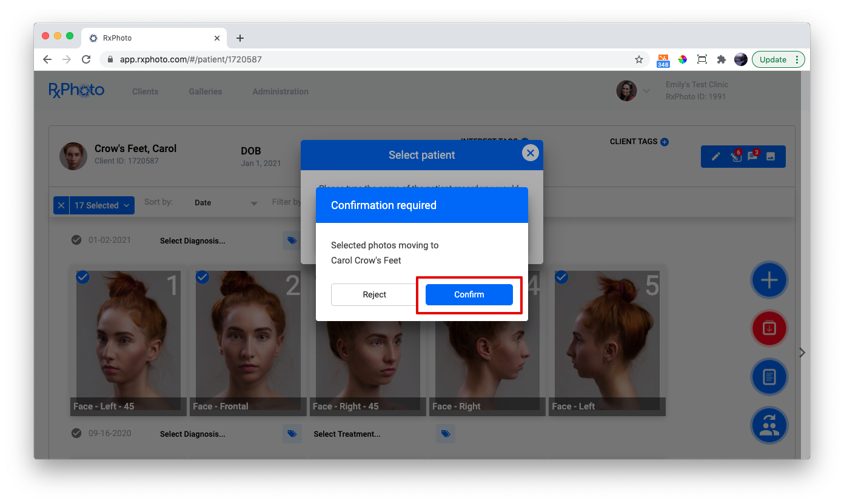The width and height of the screenshot is (844, 504).
Task: Click the move to patient button
Action: 769,425
